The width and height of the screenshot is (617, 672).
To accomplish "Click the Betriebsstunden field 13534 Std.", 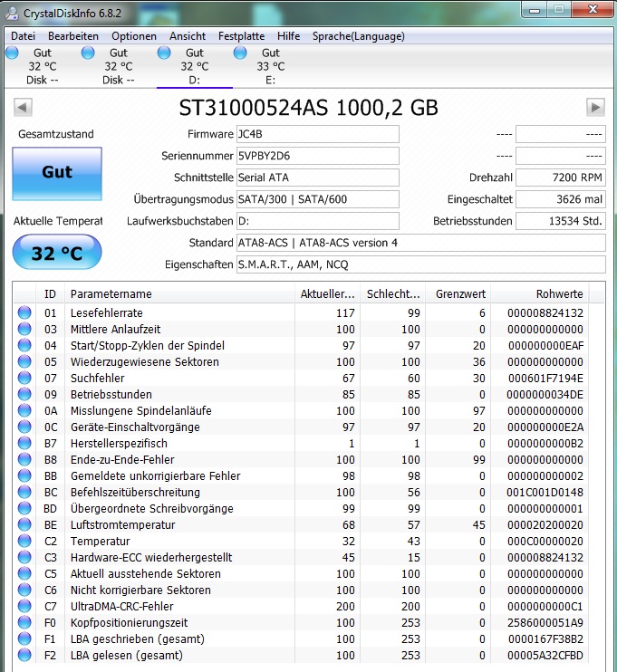I will [x=561, y=221].
